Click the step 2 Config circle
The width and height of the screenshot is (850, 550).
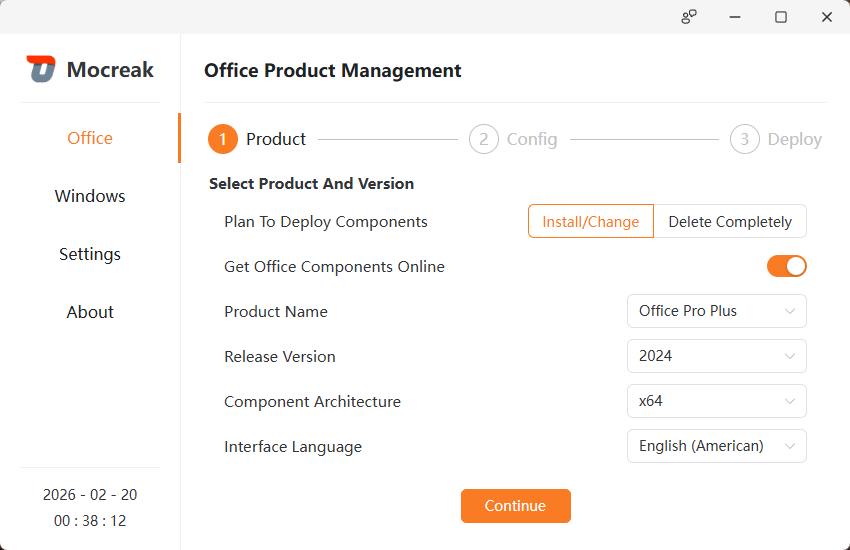click(x=483, y=139)
